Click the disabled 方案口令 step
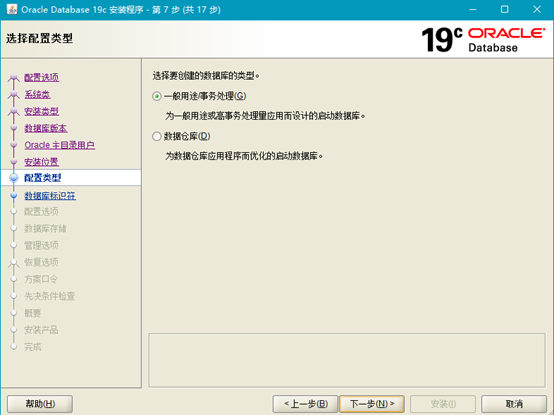The height and width of the screenshot is (415, 554). 41,279
